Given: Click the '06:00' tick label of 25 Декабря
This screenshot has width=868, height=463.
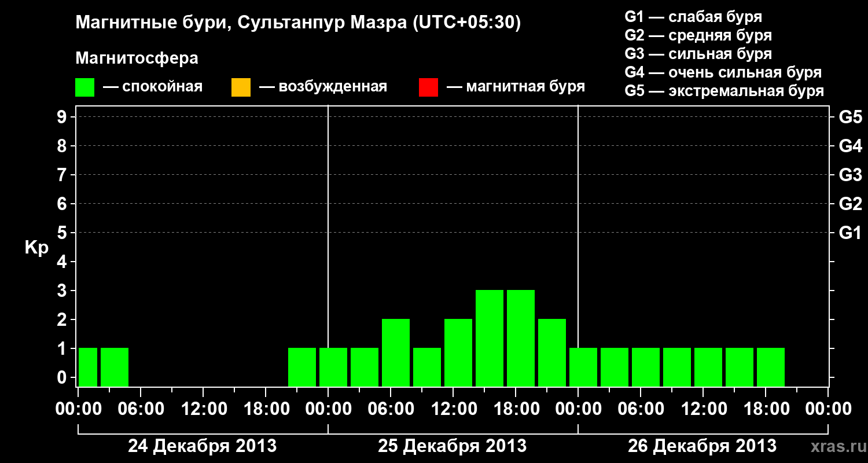Looking at the screenshot, I should [391, 409].
